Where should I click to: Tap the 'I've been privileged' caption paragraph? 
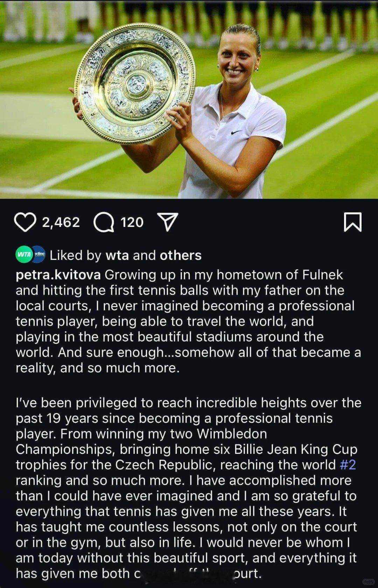point(188,488)
